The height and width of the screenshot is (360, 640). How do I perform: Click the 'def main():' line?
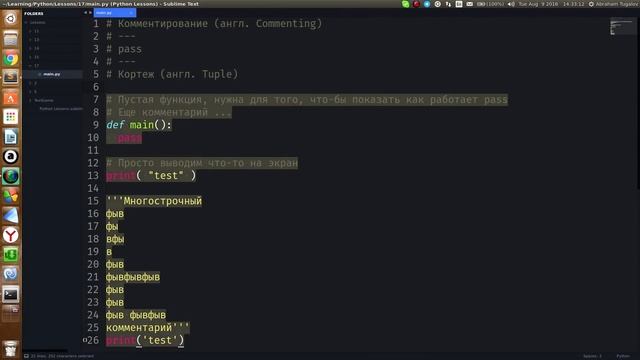[139, 125]
